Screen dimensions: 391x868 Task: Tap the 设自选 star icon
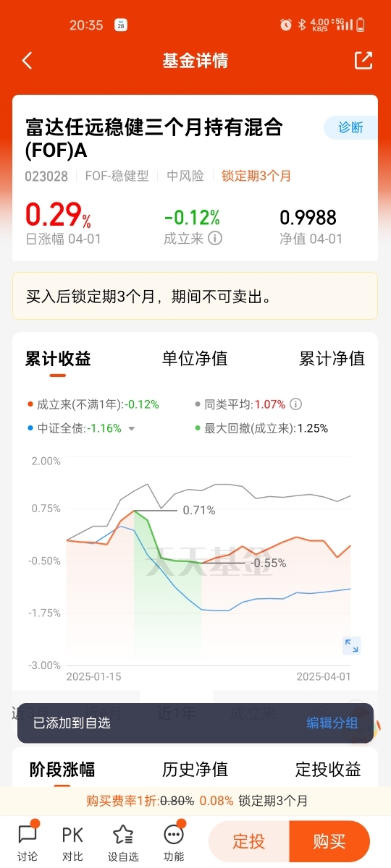point(123,842)
